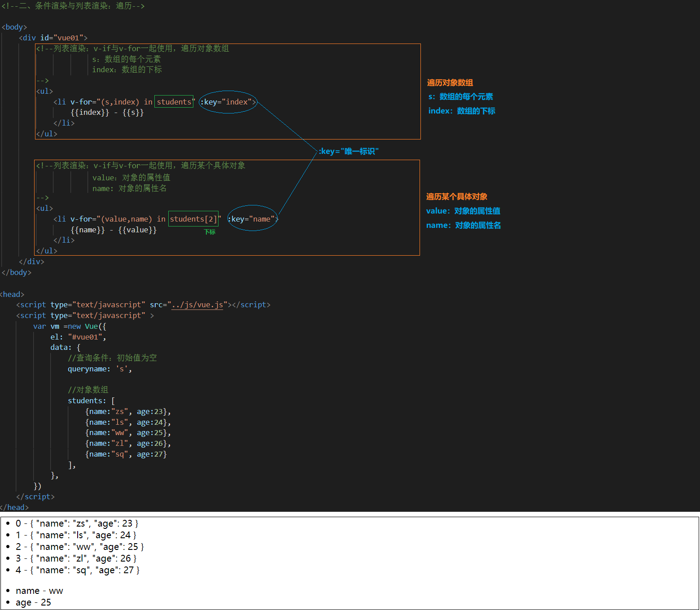The height and width of the screenshot is (610, 700).
Task: Select the orange "遍历某个具体对象" annotation heading
Action: [456, 197]
